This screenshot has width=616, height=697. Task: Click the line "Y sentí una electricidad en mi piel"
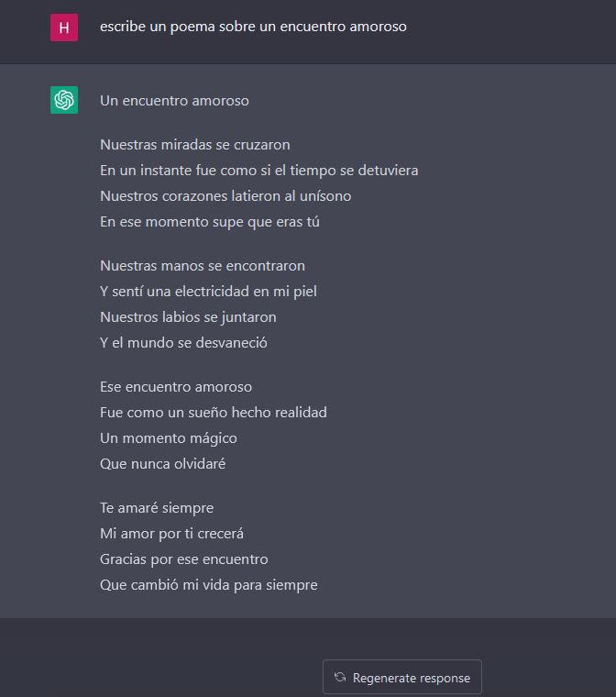[208, 292]
